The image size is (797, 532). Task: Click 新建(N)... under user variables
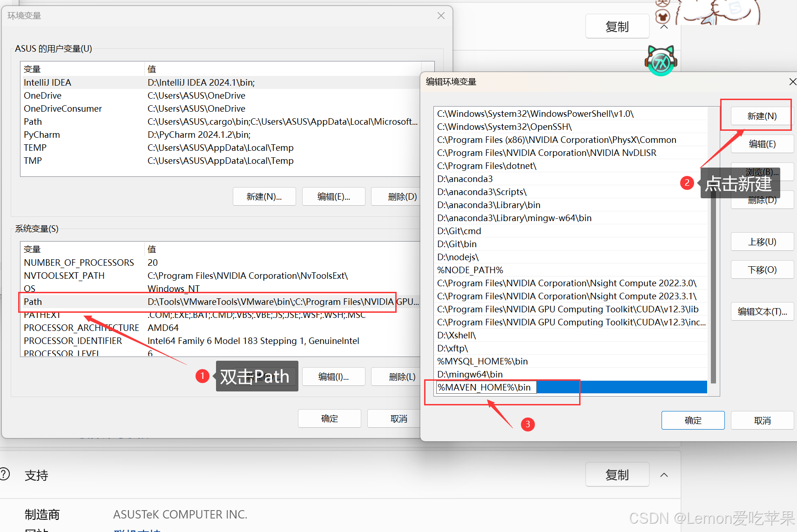[x=264, y=196]
